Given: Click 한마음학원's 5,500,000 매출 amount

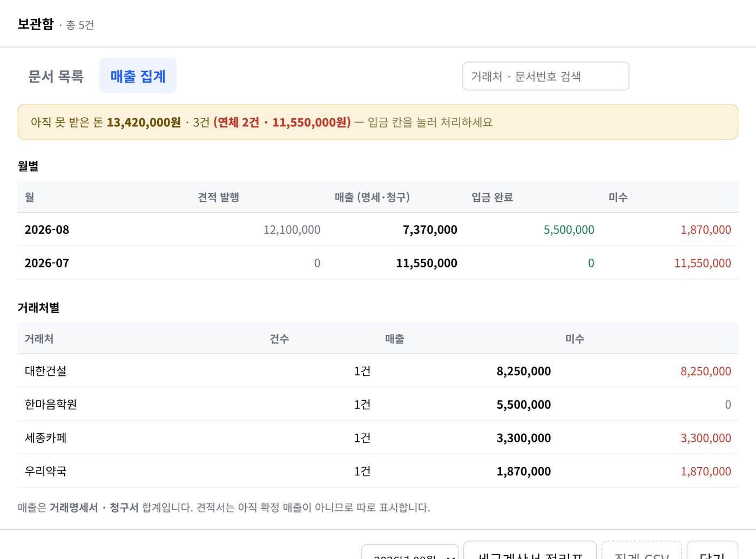Looking at the screenshot, I should (524, 405).
